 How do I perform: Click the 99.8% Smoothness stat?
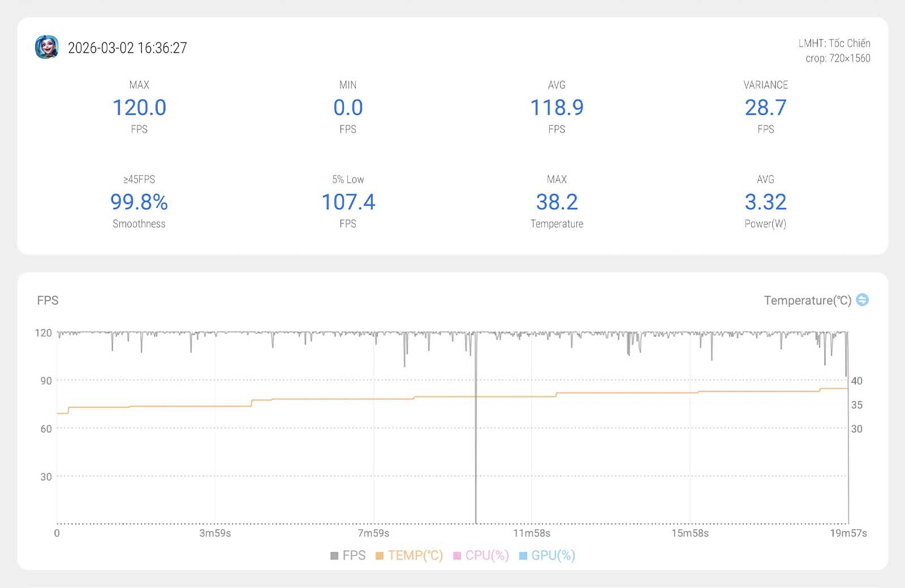tap(139, 202)
